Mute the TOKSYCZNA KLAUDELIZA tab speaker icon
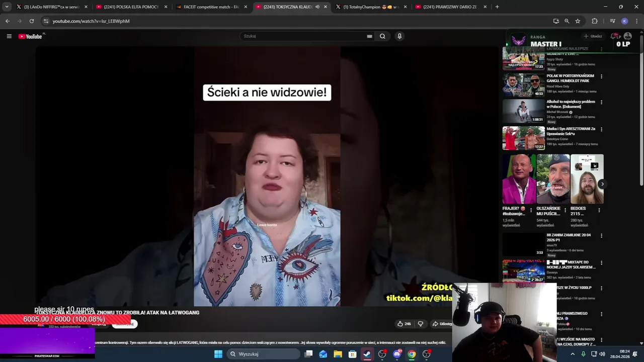 coord(317,7)
